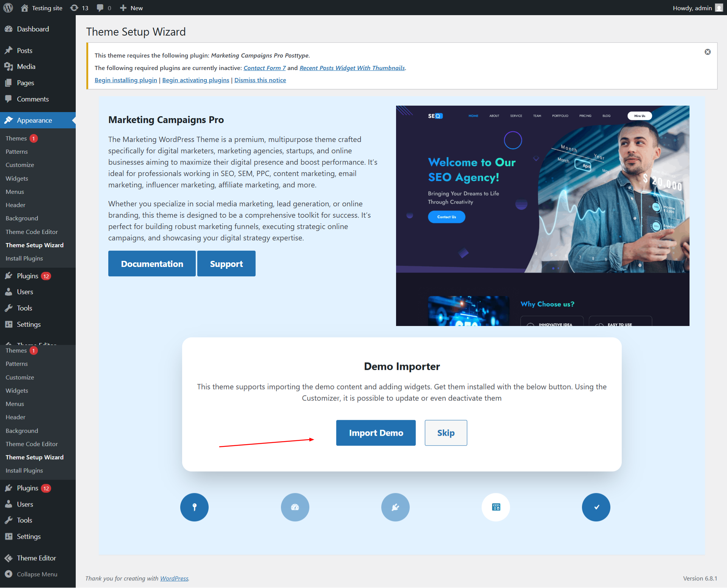The width and height of the screenshot is (727, 588).
Task: Click the Demo Importer heading
Action: [x=402, y=367]
